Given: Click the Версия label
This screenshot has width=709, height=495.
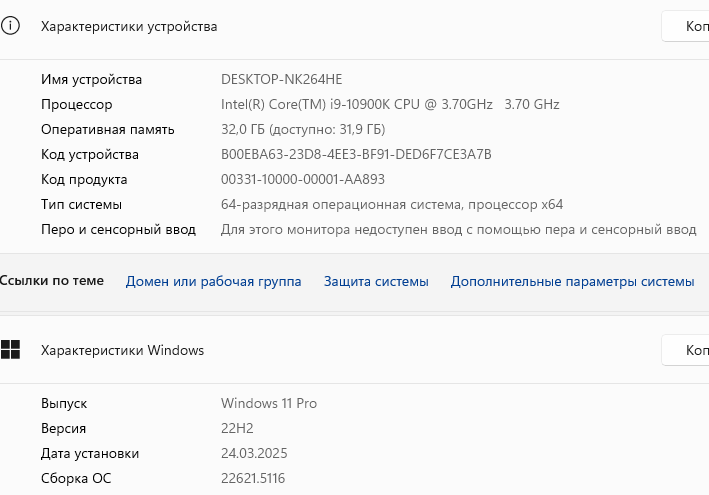Looking at the screenshot, I should point(63,429).
